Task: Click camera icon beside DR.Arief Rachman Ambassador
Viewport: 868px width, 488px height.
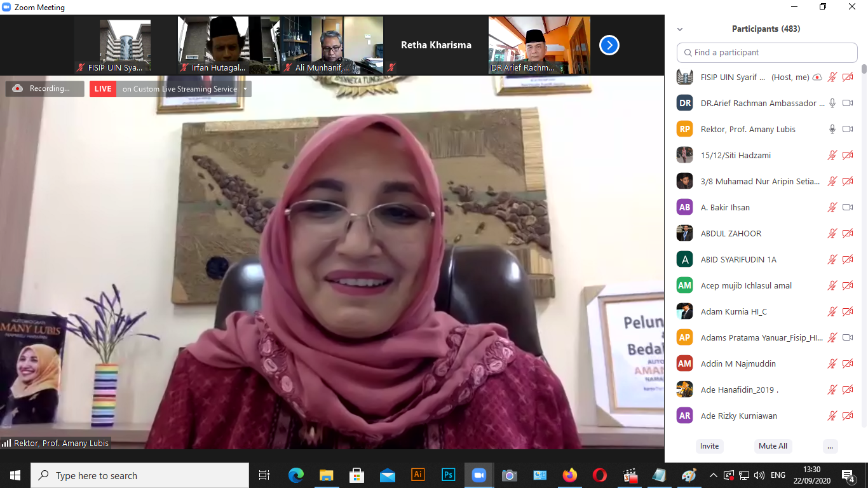Action: 847,103
